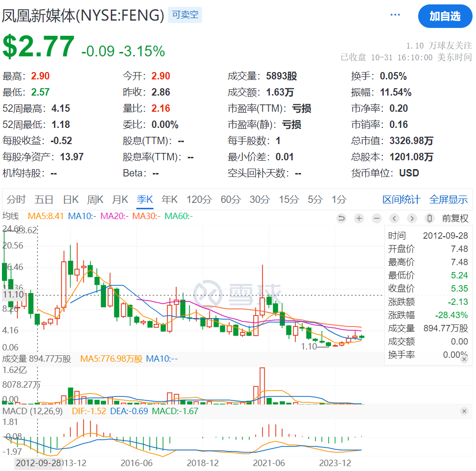Show the 120分 interval chart
The image size is (476, 471).
[x=199, y=199]
